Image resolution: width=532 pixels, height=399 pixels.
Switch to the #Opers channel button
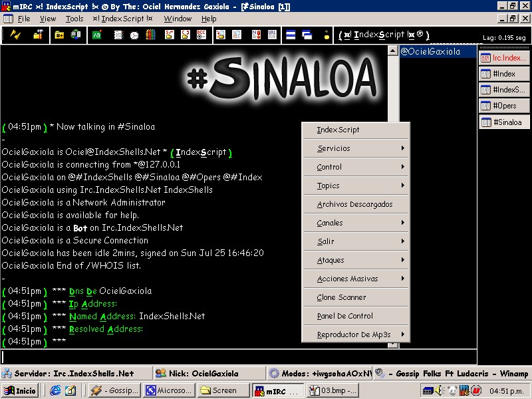(503, 106)
